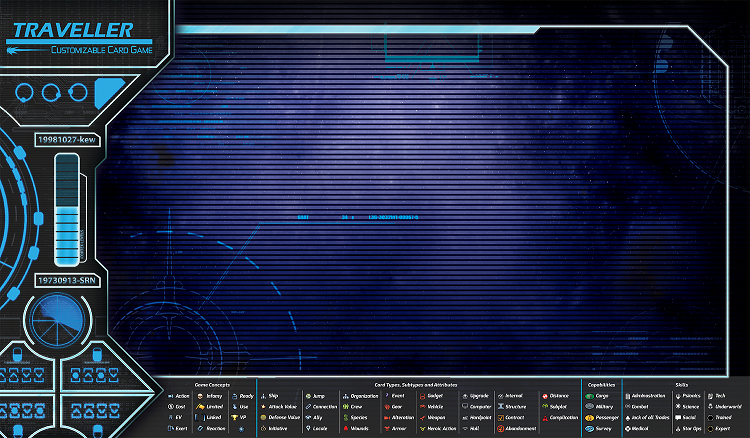Click the Species label

pyautogui.click(x=359, y=417)
